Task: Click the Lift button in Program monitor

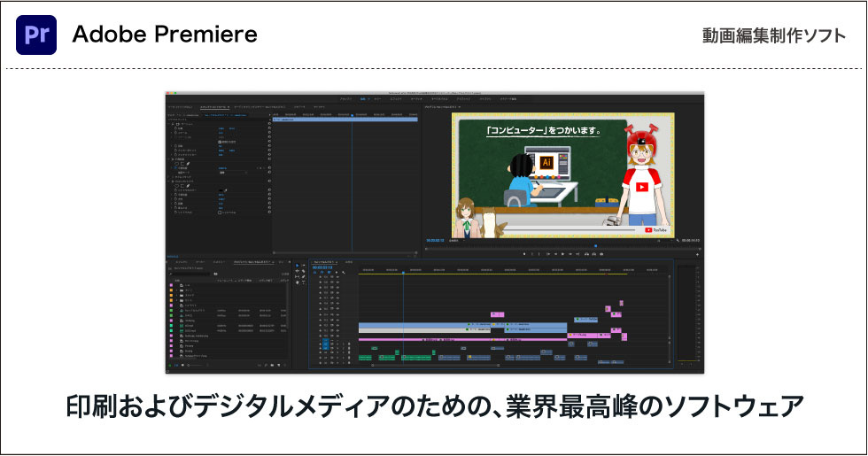Action: [x=586, y=254]
